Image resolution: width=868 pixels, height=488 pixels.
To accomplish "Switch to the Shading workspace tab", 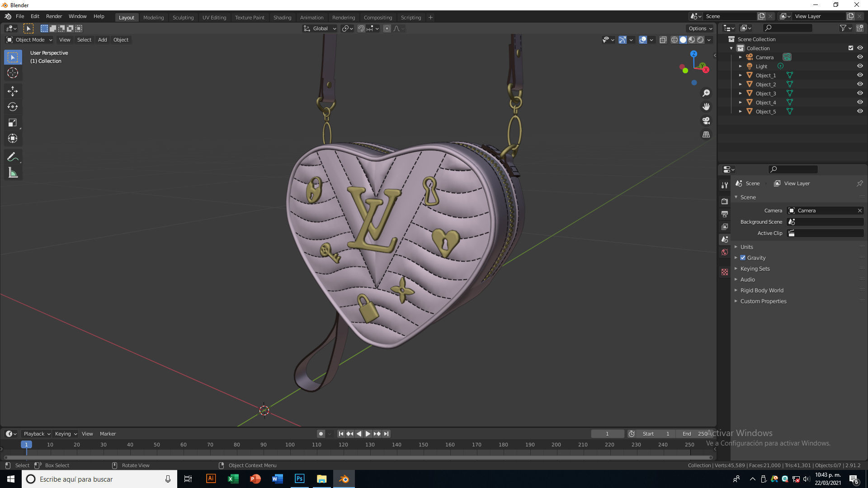I will [282, 18].
